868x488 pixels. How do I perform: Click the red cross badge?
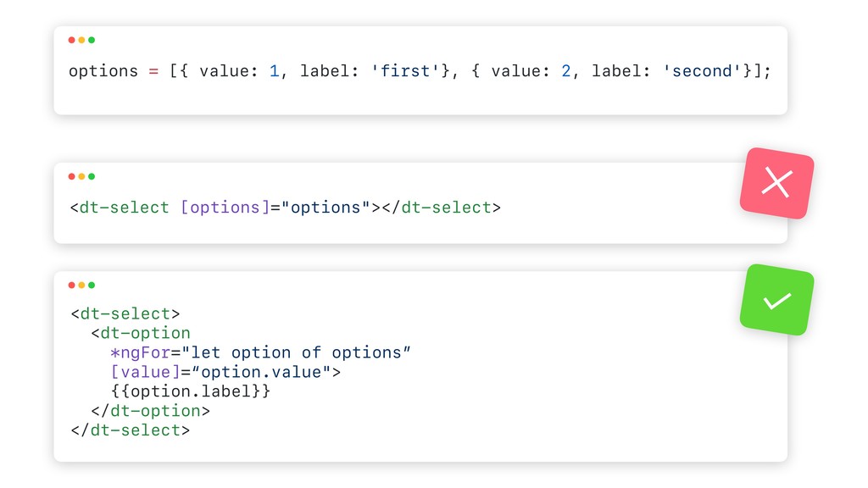pyautogui.click(x=776, y=183)
